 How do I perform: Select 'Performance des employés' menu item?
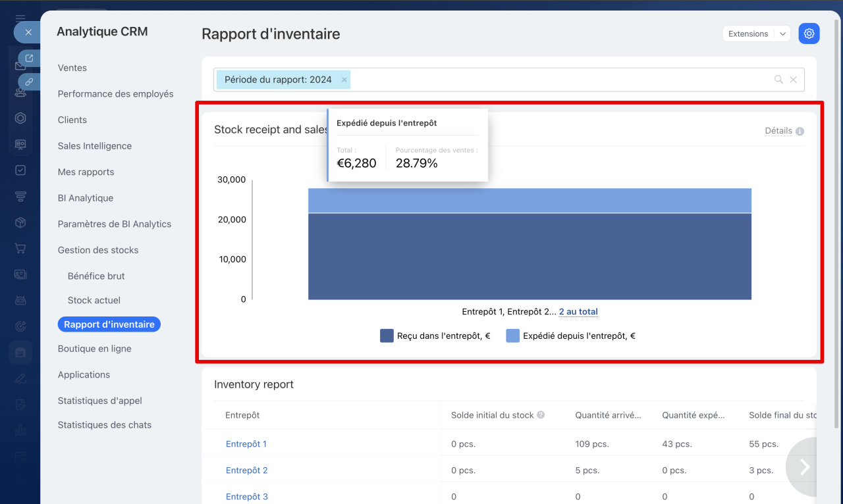click(116, 94)
